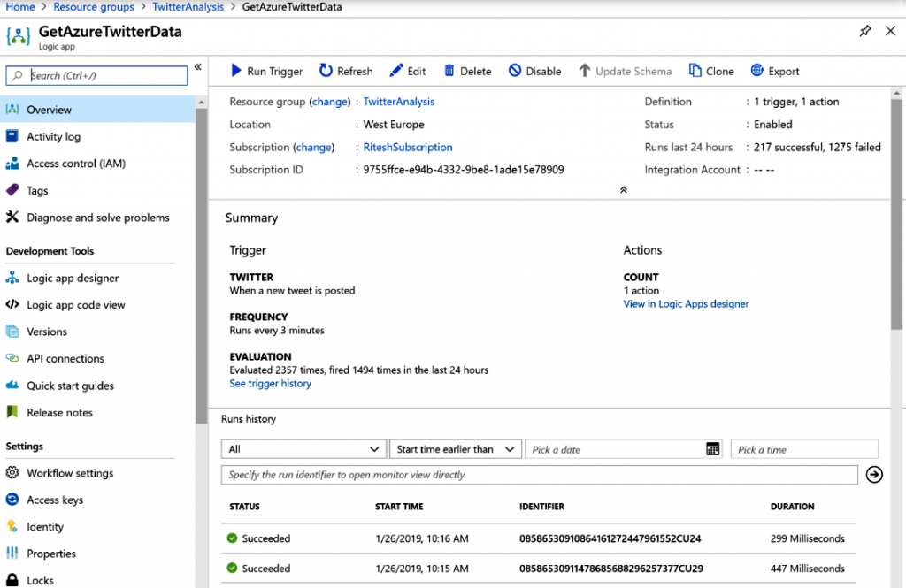Image resolution: width=906 pixels, height=588 pixels.
Task: Disable the logic app
Action: tap(535, 71)
